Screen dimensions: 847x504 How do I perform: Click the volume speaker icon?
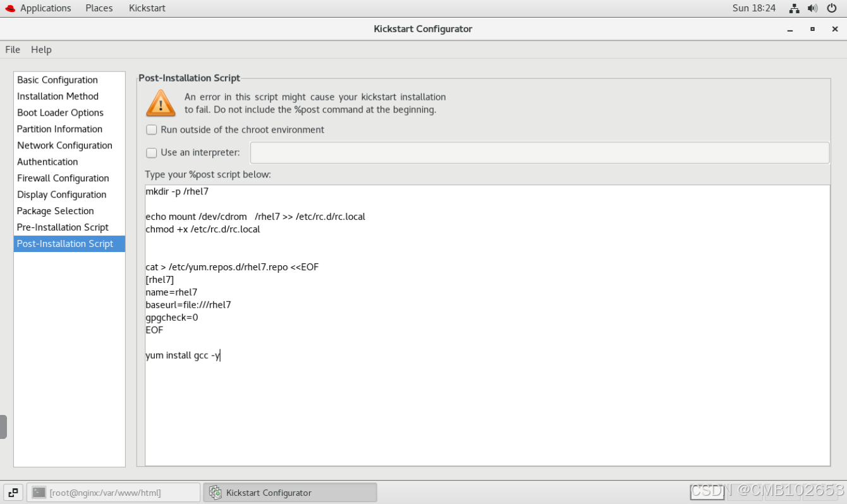coord(813,8)
